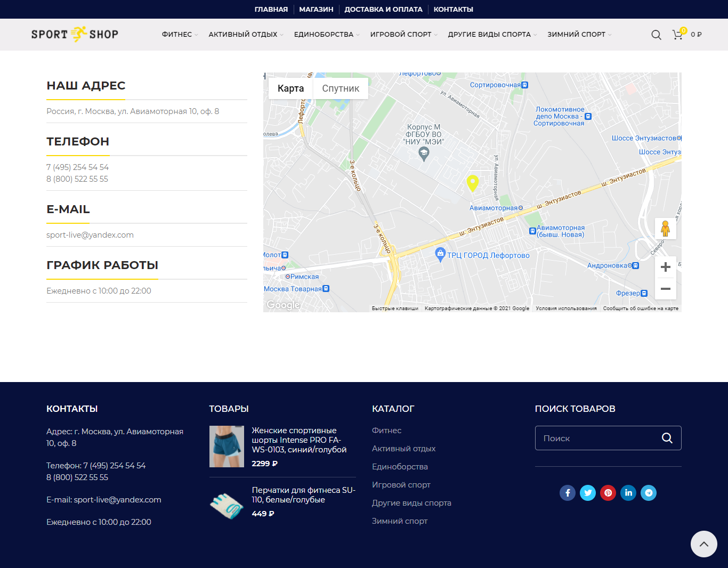728x568 pixels.
Task: Click the fitness gloves product thumbnail
Action: tap(227, 506)
